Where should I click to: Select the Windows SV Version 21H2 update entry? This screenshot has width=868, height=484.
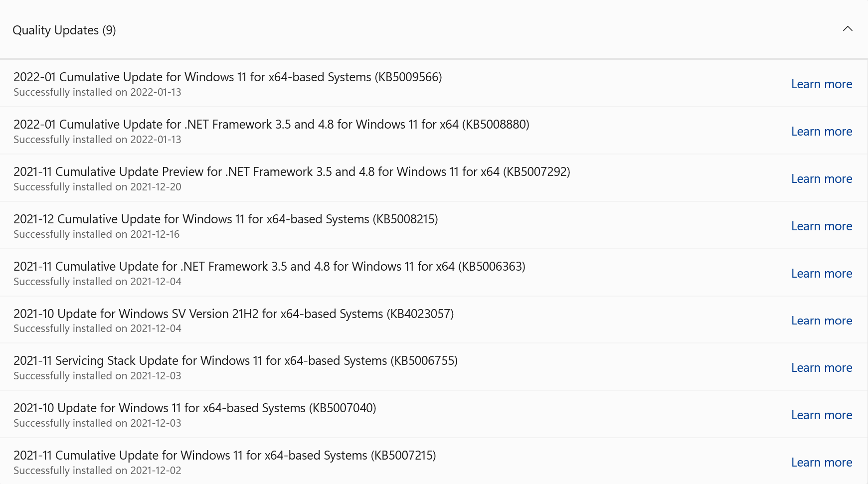(x=434, y=320)
